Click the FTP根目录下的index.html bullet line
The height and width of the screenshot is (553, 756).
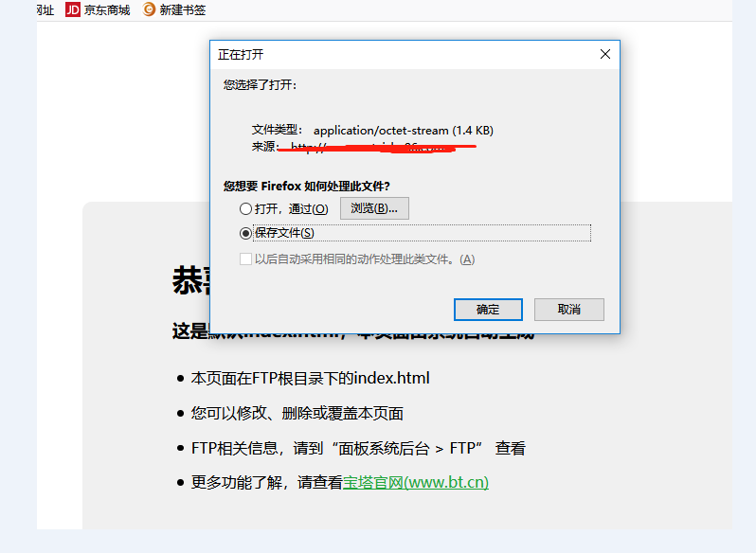(310, 378)
